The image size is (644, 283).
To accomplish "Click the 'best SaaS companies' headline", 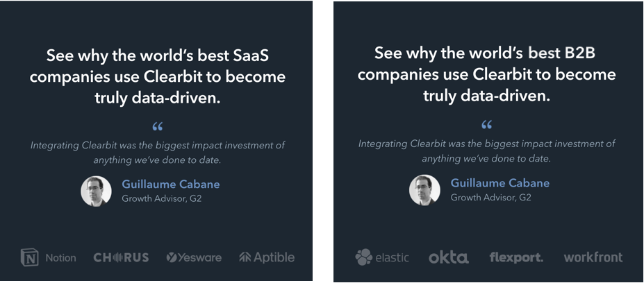I will 158,77.
